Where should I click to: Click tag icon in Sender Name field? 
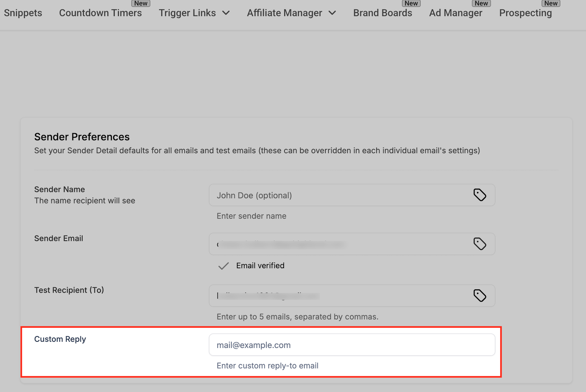pyautogui.click(x=480, y=195)
